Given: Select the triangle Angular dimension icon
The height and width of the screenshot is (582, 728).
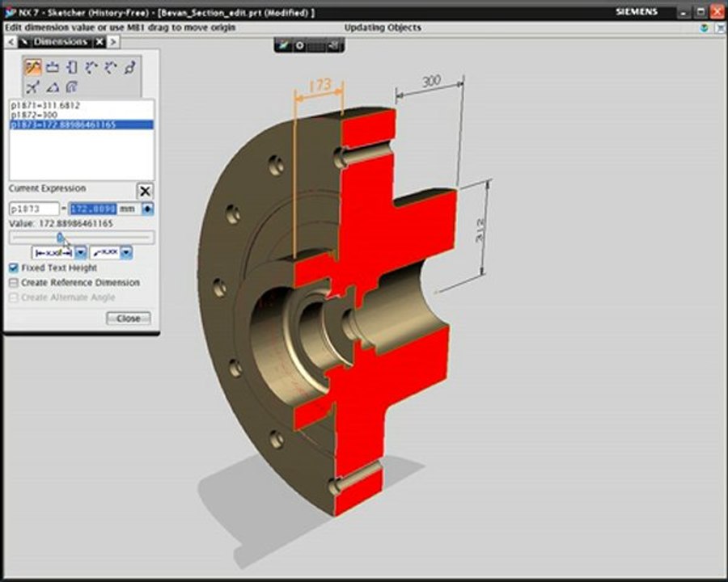Looking at the screenshot, I should point(53,86).
